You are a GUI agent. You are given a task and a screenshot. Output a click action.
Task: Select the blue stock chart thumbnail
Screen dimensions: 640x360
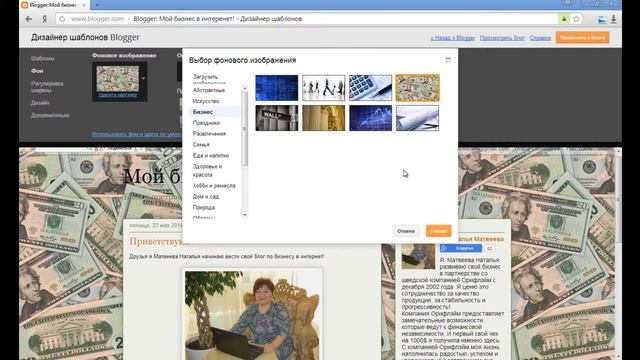(x=371, y=118)
